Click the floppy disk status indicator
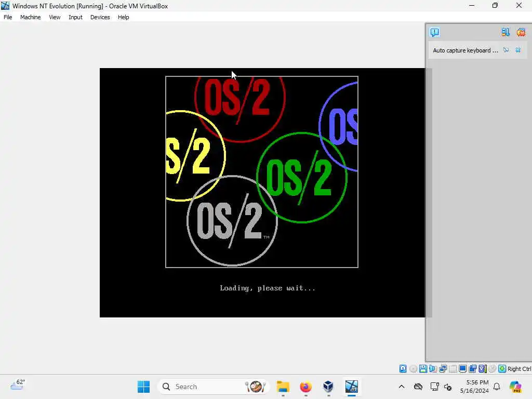This screenshot has height=399, width=532. pos(423,369)
